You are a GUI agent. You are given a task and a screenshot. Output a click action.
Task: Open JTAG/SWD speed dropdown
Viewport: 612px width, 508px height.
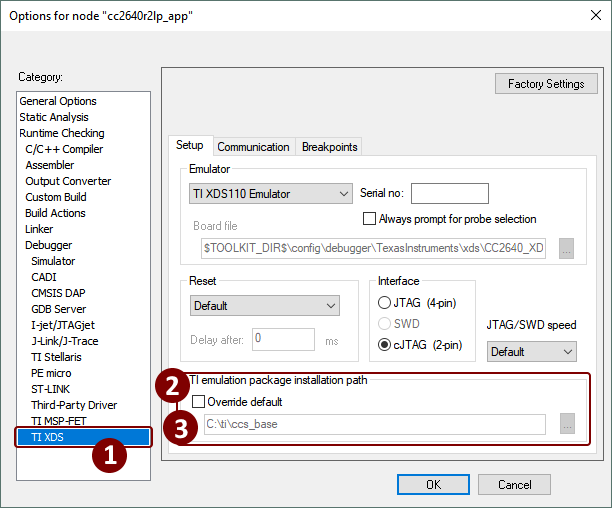click(x=531, y=352)
